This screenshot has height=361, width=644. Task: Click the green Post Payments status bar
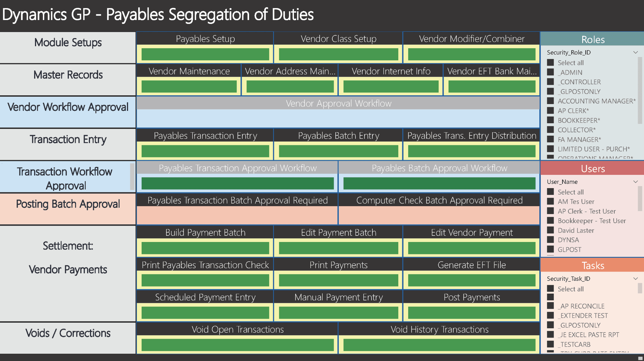471,312
